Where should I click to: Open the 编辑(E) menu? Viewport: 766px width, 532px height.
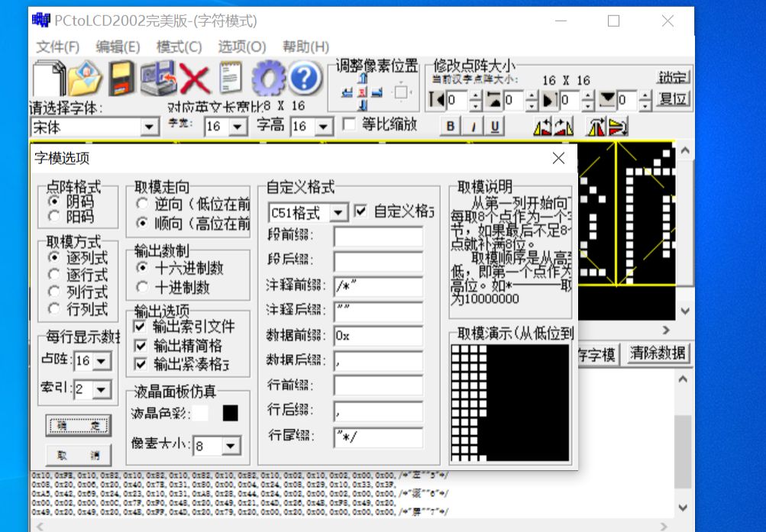pyautogui.click(x=118, y=47)
